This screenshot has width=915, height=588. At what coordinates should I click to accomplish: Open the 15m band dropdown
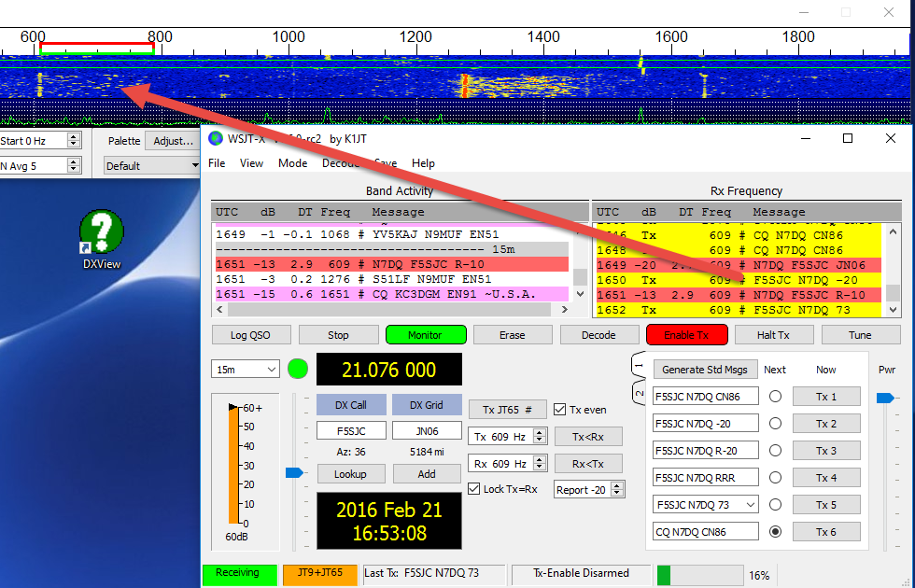click(x=245, y=370)
